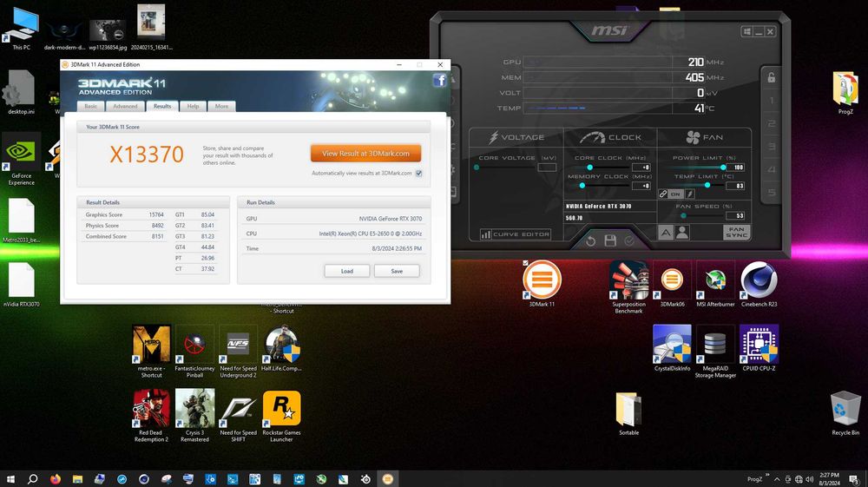Open the Need for Speed SHIFT icon
Viewport: 868px width, 487px height.
pos(238,415)
